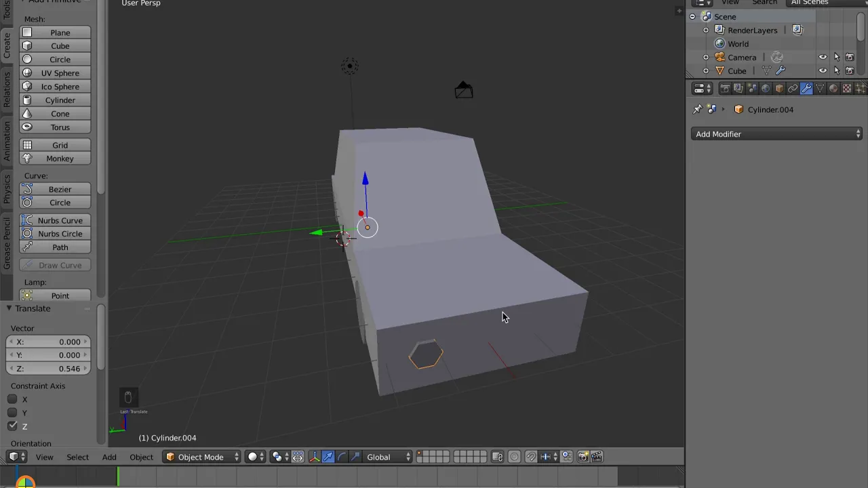
Task: Click the OpenGL render image camera icon
Action: 583,457
